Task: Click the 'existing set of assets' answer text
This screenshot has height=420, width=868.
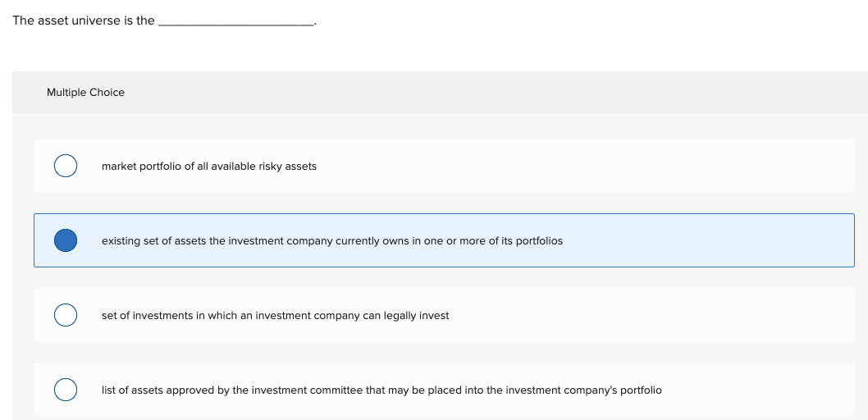Action: (331, 241)
